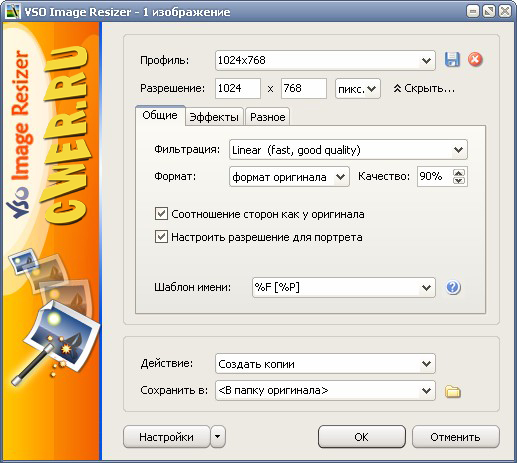Open the Шаблон имени dropdown
The height and width of the screenshot is (463, 517).
click(344, 287)
